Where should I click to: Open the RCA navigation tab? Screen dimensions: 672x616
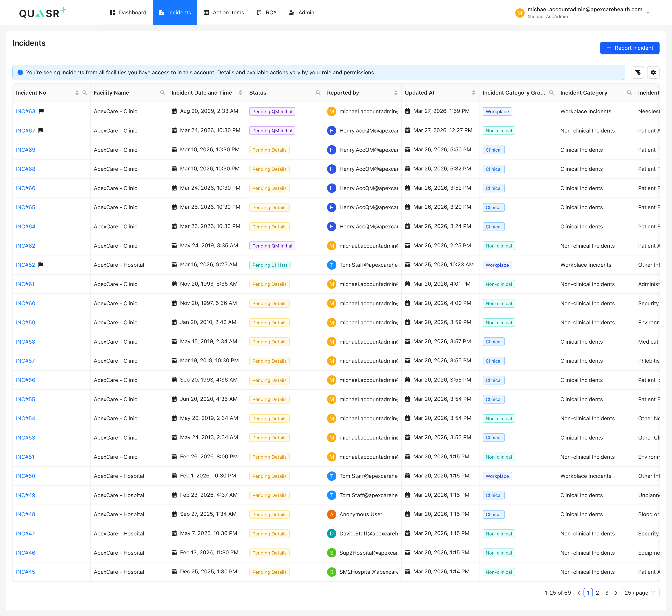[267, 12]
